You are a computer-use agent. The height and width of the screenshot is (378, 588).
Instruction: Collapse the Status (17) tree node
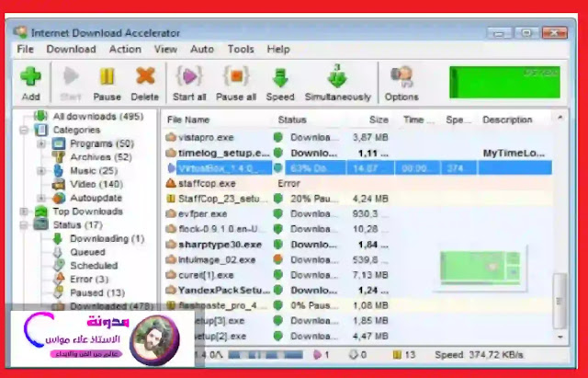24,224
